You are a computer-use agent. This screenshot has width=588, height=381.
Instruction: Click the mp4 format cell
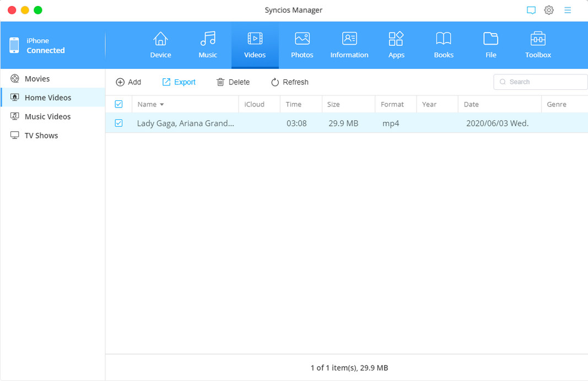[x=391, y=124]
